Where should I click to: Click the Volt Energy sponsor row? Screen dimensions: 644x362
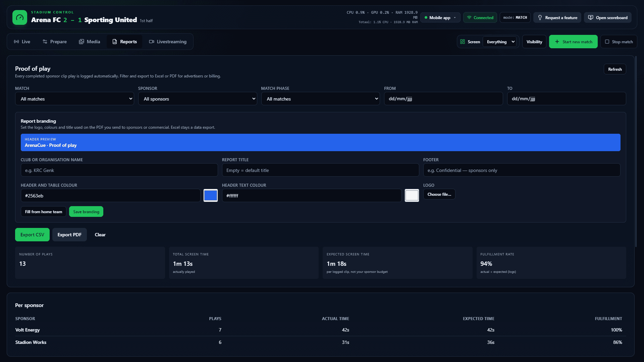[321, 330]
